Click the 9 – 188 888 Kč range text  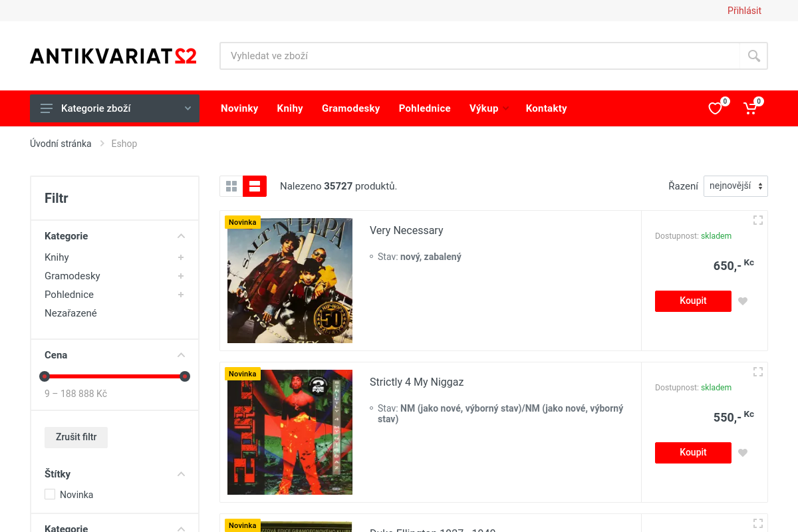[76, 394]
